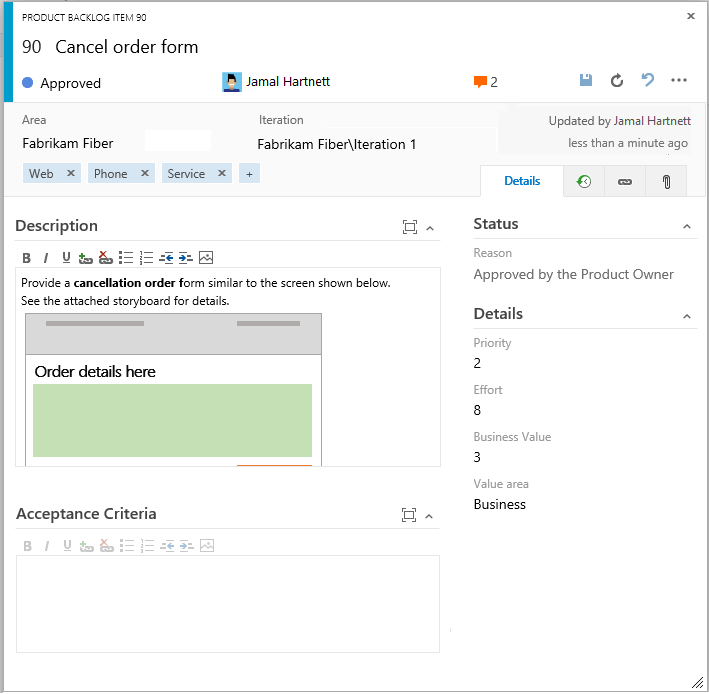Collapse the Details section on the right
The image size is (709, 694).
click(x=686, y=316)
